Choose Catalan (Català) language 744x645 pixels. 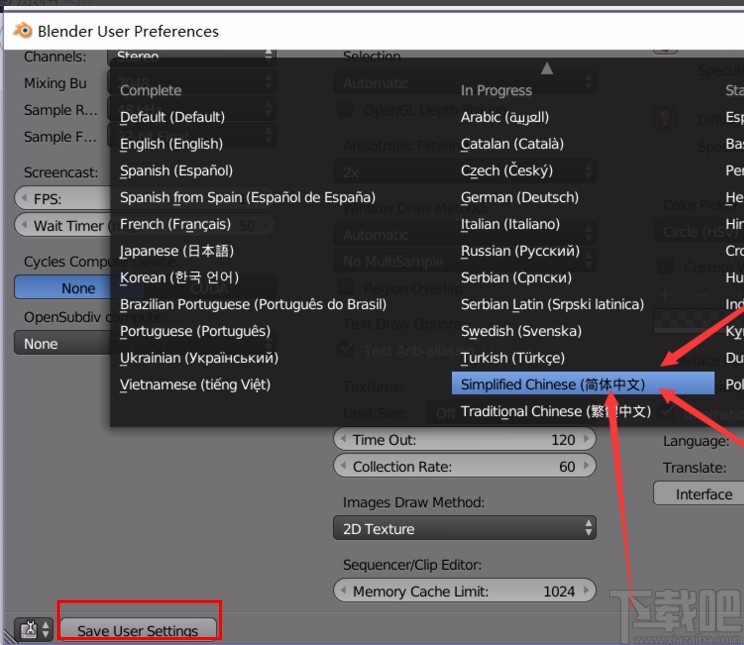point(512,144)
